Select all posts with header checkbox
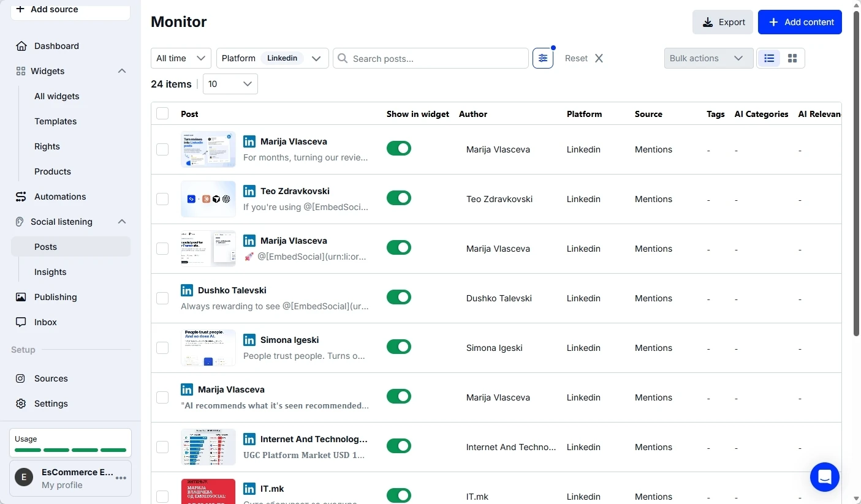The width and height of the screenshot is (861, 504). [162, 113]
